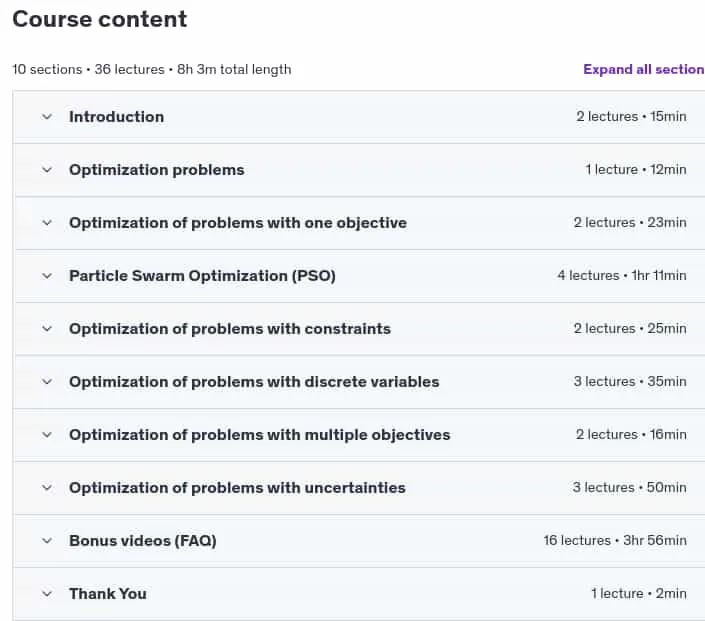Expand Particle Swarm Optimization (PSO) chevron
This screenshot has height=621, width=705.
pyautogui.click(x=47, y=276)
